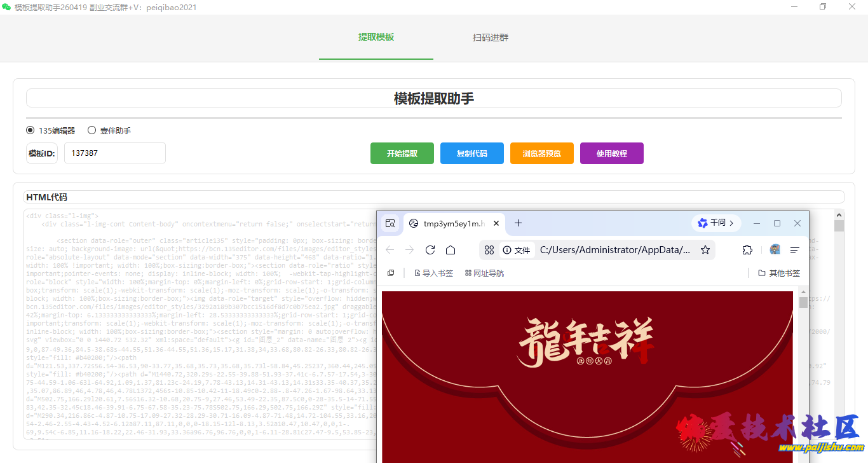Click the WeChat icon in the title bar
The image size is (868, 463).
6,6
